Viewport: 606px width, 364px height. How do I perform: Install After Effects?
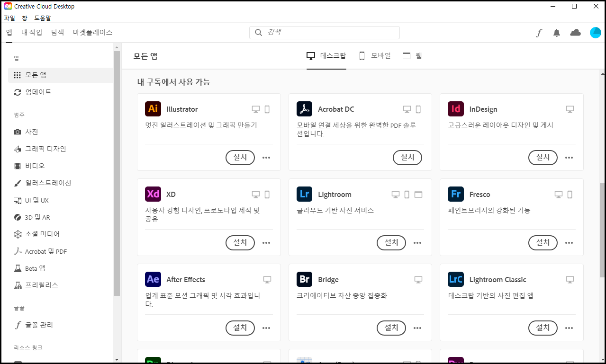[240, 328]
